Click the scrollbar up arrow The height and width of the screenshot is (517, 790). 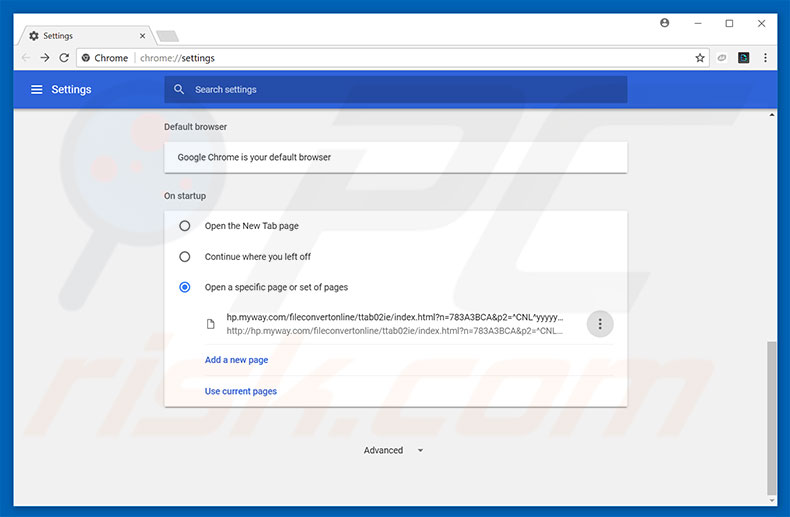point(771,115)
